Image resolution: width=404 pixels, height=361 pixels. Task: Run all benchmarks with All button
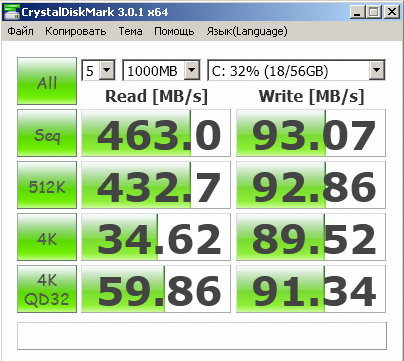47,81
